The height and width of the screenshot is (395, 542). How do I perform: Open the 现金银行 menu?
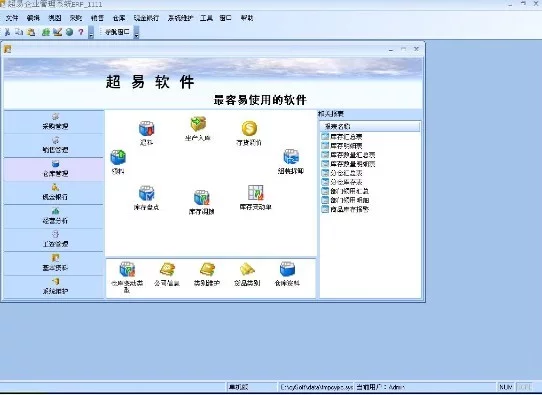(146, 18)
